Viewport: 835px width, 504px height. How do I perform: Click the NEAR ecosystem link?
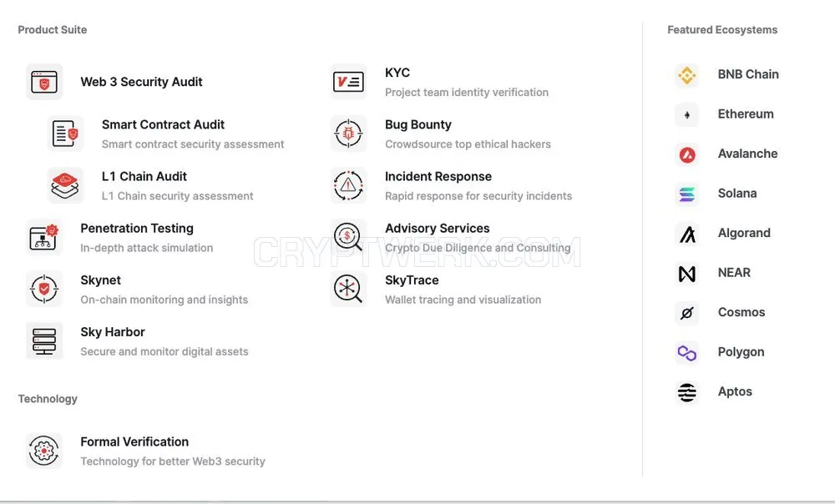coord(712,273)
